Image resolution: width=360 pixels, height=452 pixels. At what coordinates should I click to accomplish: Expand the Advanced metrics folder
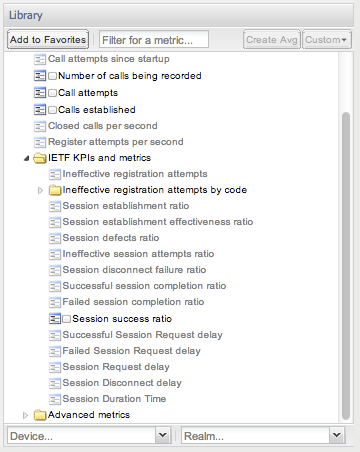(x=25, y=415)
